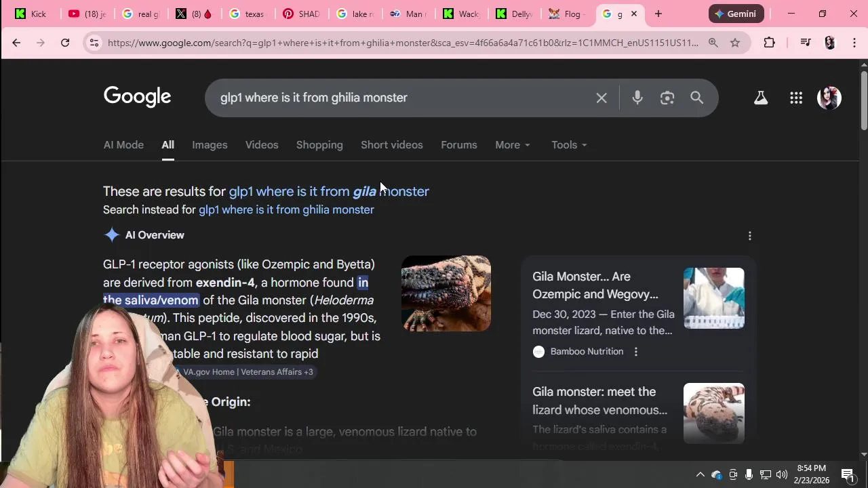Image resolution: width=868 pixels, height=488 pixels.
Task: Search by image with the camera lens
Action: [667, 98]
